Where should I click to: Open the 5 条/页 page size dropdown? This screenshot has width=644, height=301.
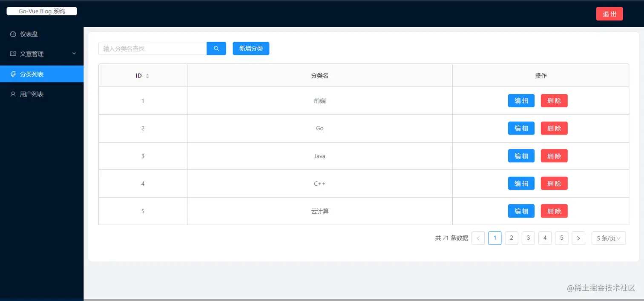point(609,238)
